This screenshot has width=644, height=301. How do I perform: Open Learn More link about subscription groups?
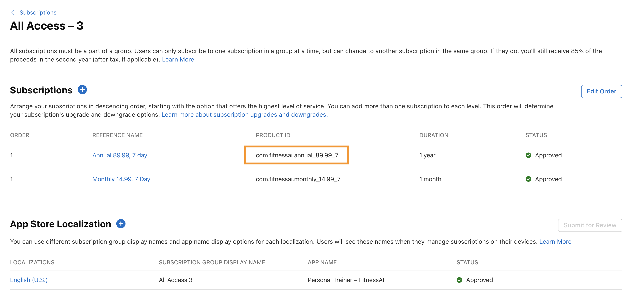coord(178,60)
